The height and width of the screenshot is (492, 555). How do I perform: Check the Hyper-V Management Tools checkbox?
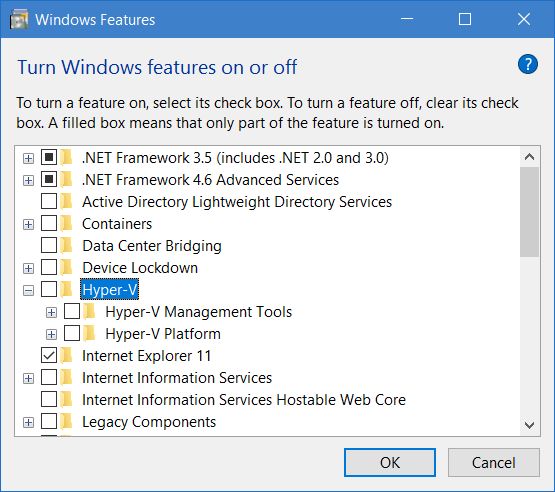[x=72, y=311]
